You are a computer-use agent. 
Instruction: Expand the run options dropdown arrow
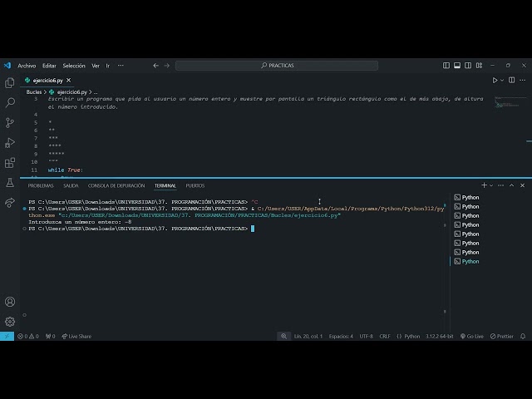pyautogui.click(x=502, y=81)
